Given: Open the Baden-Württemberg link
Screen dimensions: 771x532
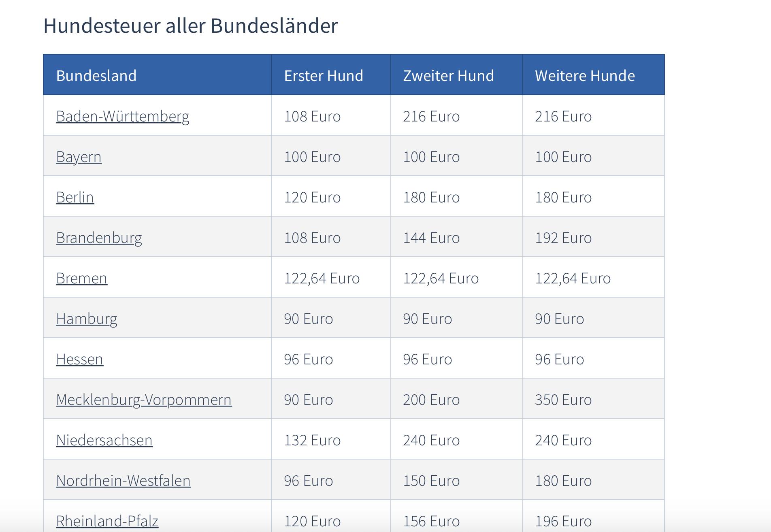Looking at the screenshot, I should [x=122, y=116].
